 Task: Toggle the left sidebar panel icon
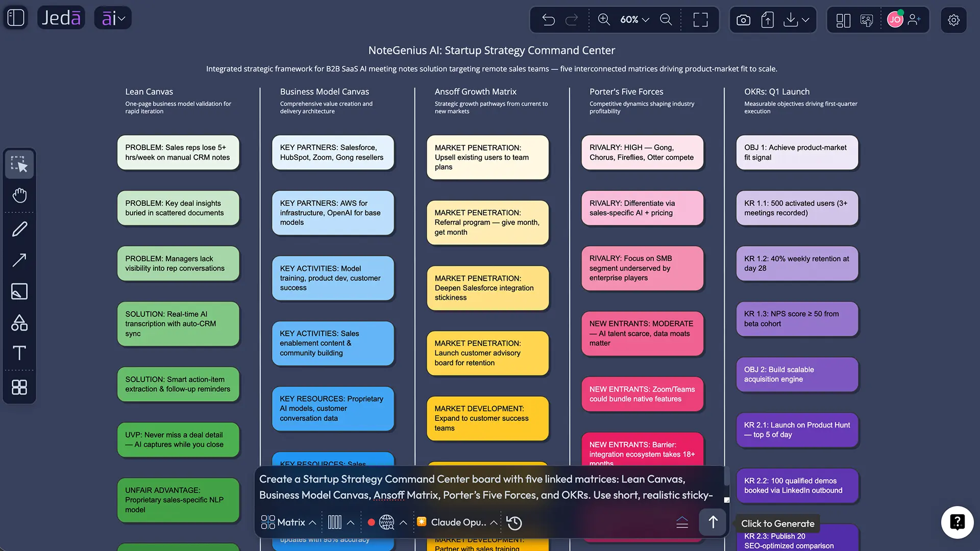pos(16,18)
